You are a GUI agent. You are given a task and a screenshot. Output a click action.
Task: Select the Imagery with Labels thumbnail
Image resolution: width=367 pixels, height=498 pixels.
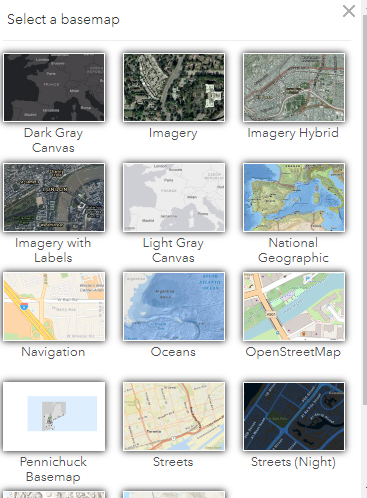[54, 197]
